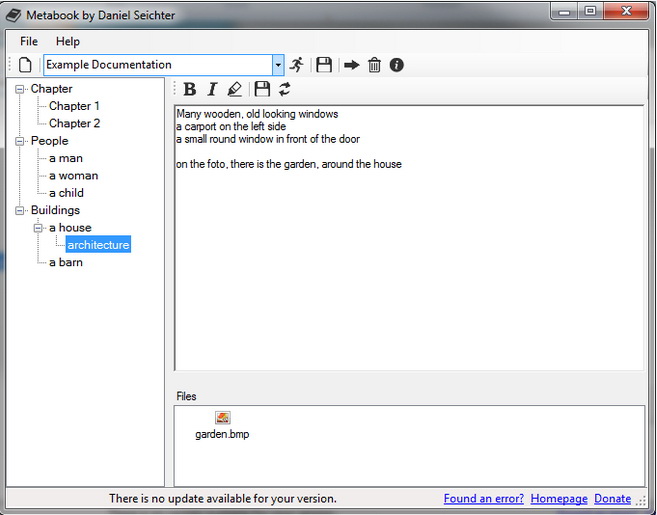Open the documentation dropdown arrow
Viewport: 657px width, 515px height.
(278, 65)
